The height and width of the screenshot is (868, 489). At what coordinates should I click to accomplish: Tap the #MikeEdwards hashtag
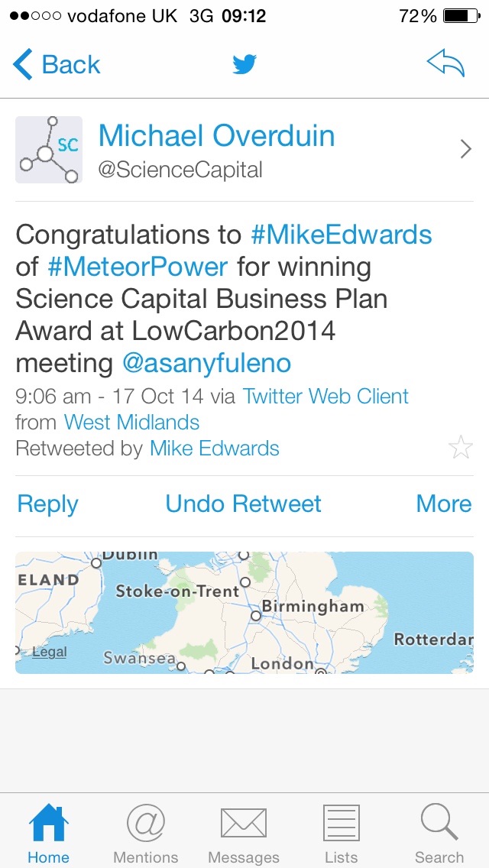(341, 235)
